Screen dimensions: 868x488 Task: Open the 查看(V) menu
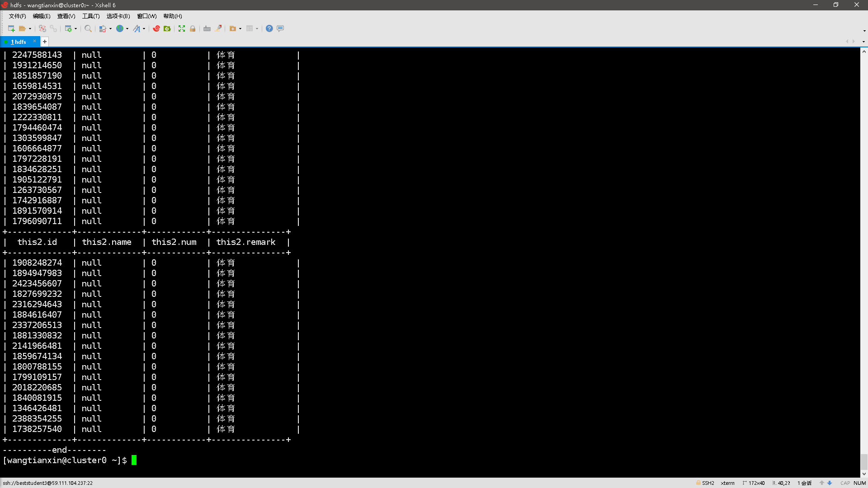point(66,16)
